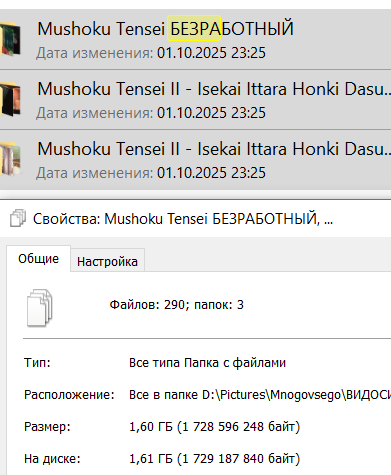
Task: Click the bottom folder's Дата изменения line
Action: coord(151,173)
